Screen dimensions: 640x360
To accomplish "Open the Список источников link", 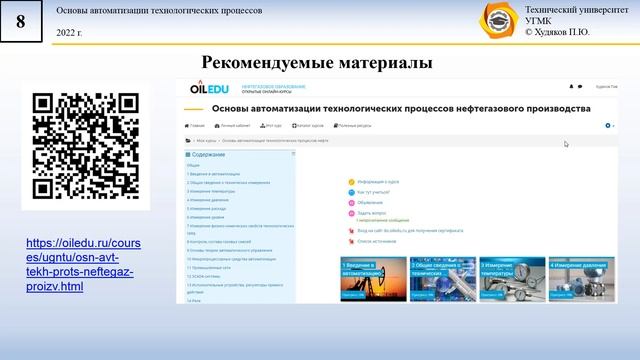I will (376, 241).
